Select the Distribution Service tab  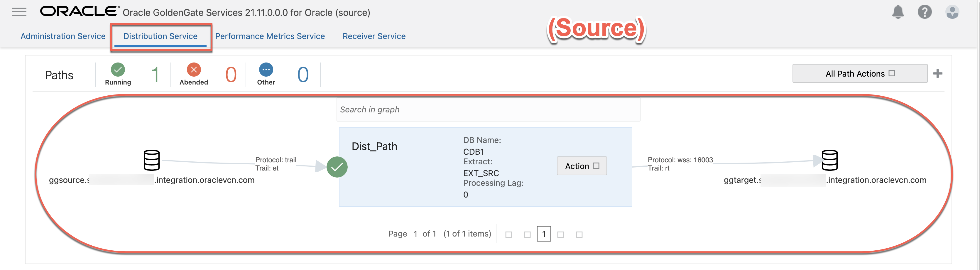pyautogui.click(x=160, y=36)
